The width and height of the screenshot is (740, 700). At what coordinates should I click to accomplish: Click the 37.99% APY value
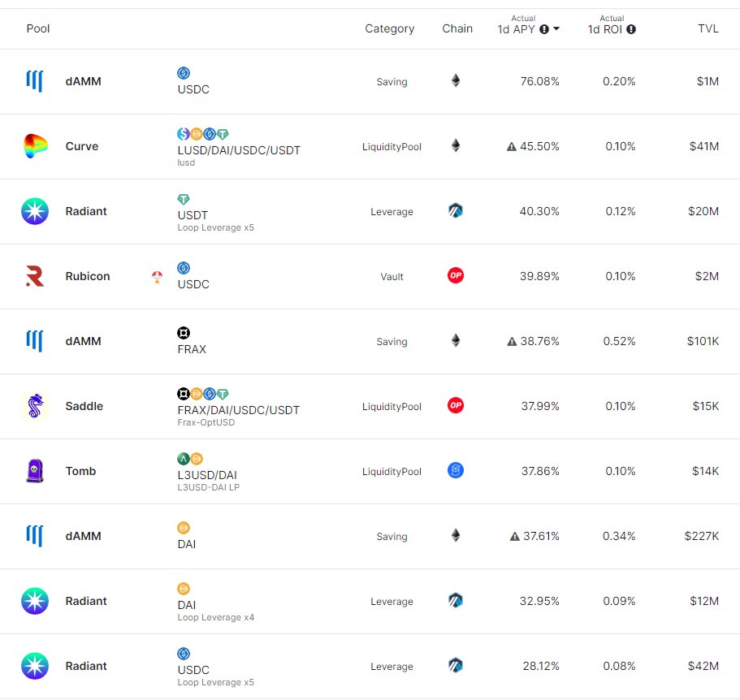(540, 406)
